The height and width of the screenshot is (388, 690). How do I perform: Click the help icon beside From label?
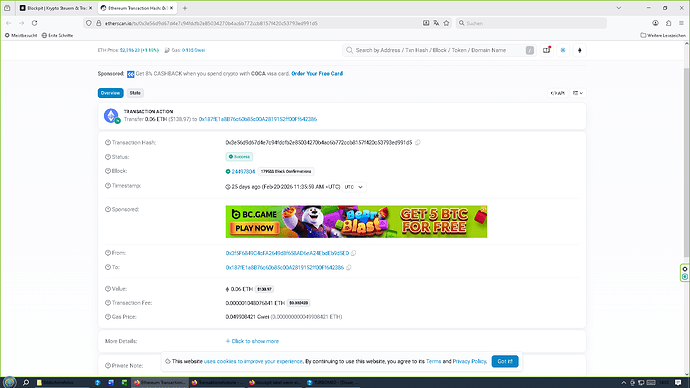[x=108, y=253]
